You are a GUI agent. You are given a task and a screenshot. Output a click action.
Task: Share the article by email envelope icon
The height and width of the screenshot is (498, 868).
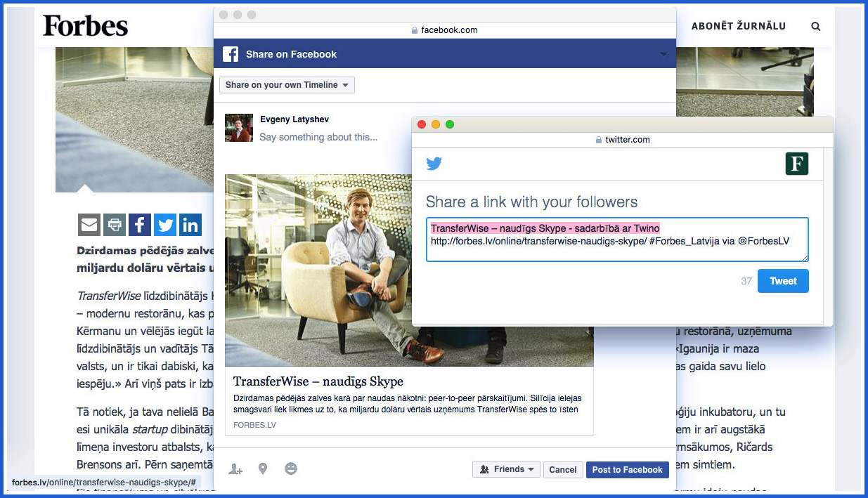tap(89, 225)
